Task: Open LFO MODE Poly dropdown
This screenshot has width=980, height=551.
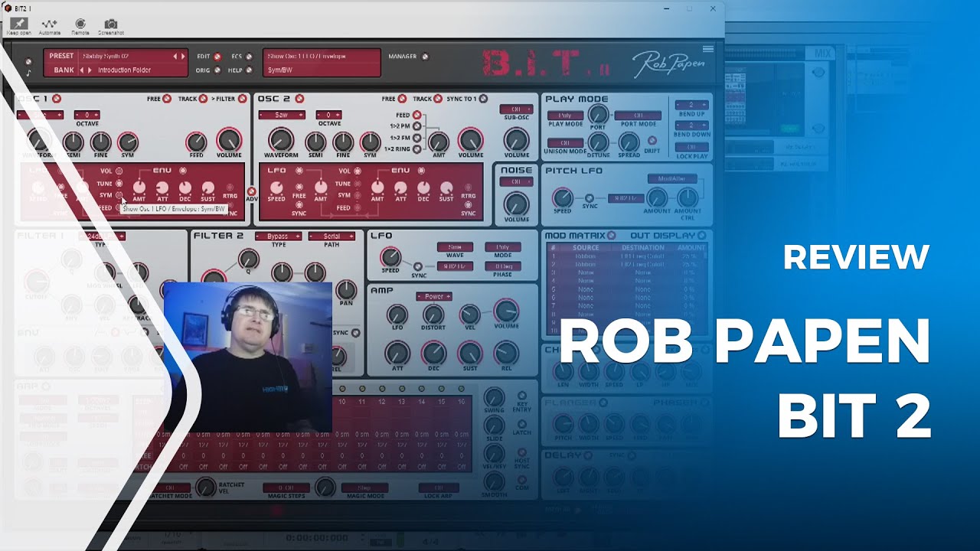Action: (503, 247)
